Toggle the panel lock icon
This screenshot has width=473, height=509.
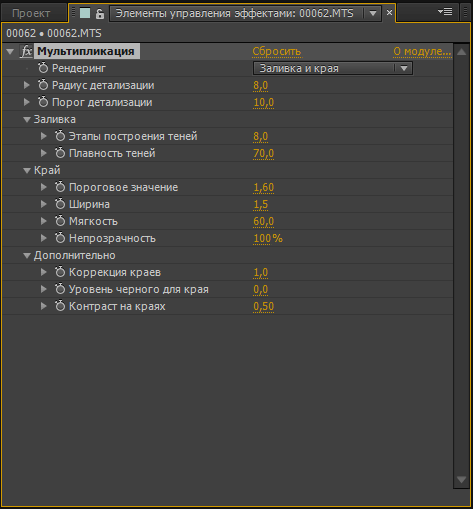click(100, 13)
